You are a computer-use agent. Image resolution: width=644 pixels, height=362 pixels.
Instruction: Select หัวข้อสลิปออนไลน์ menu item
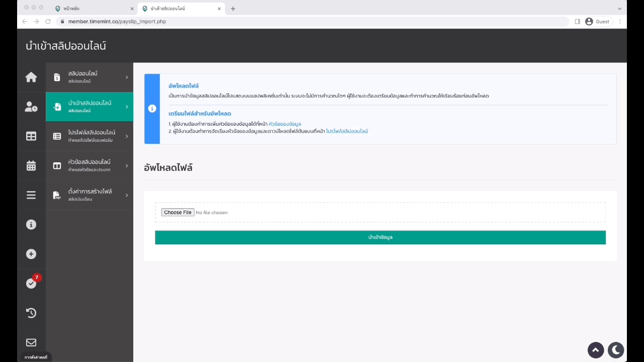(x=90, y=165)
